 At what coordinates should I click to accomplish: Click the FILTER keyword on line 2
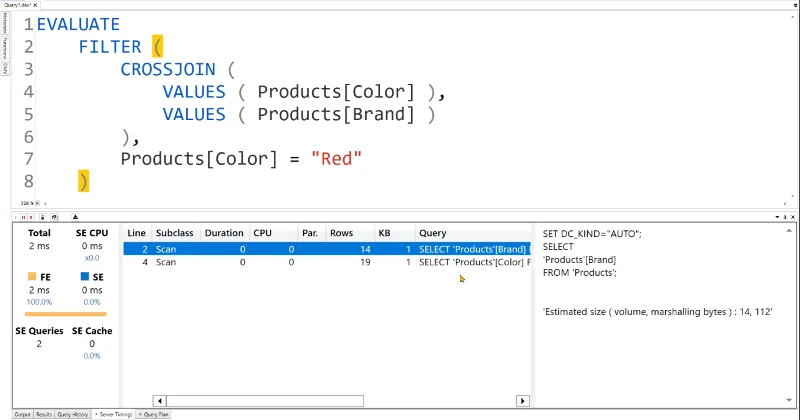pyautogui.click(x=110, y=47)
